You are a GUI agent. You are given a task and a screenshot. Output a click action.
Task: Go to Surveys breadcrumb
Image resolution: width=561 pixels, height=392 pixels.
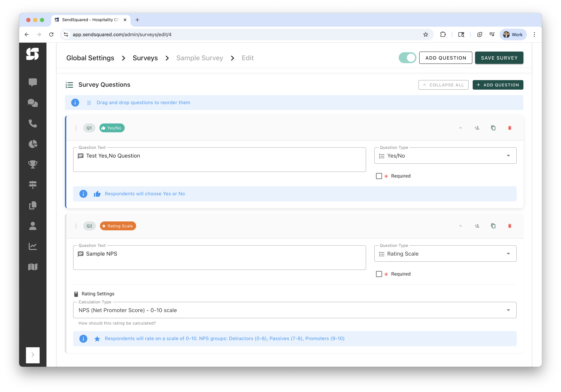(x=145, y=58)
